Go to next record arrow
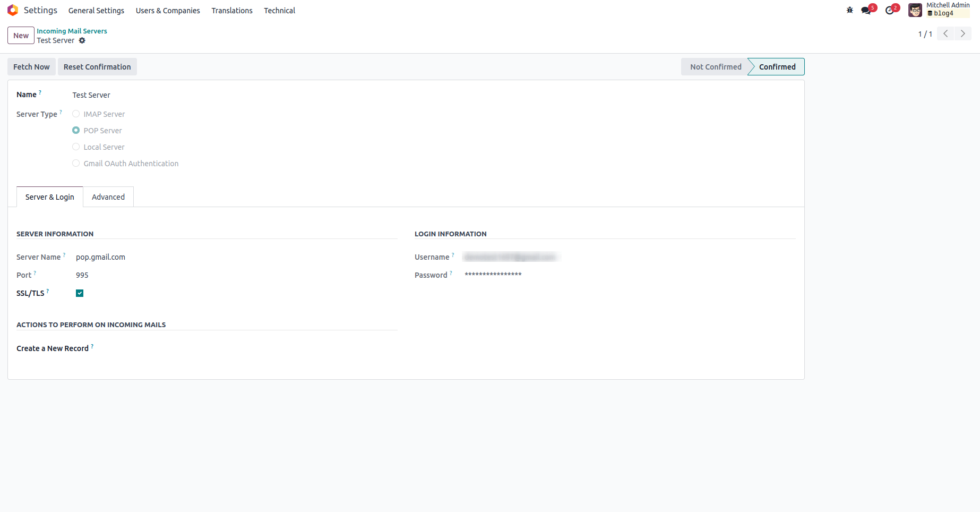980x512 pixels. tap(962, 34)
